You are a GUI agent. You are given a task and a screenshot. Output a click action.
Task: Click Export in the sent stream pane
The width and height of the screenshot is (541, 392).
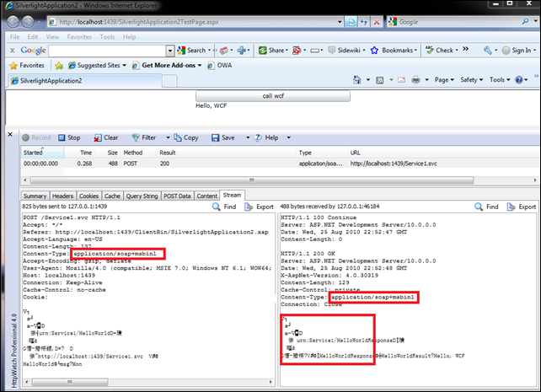coord(259,207)
